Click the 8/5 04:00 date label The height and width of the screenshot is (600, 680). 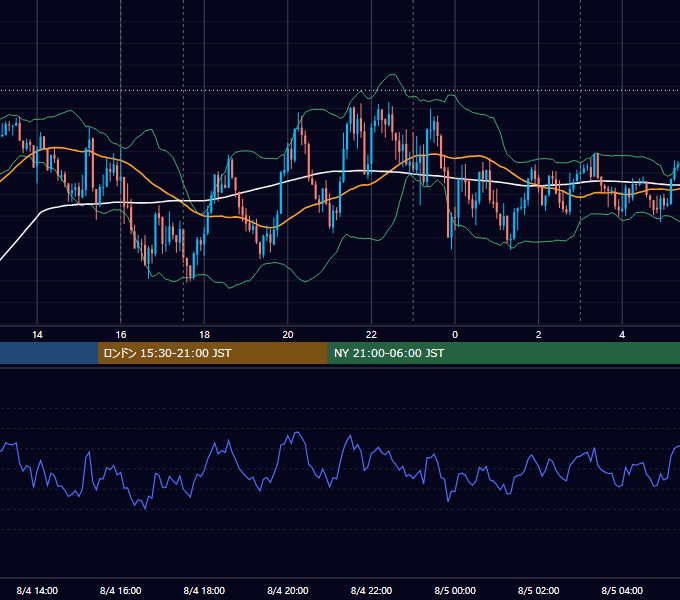click(622, 590)
